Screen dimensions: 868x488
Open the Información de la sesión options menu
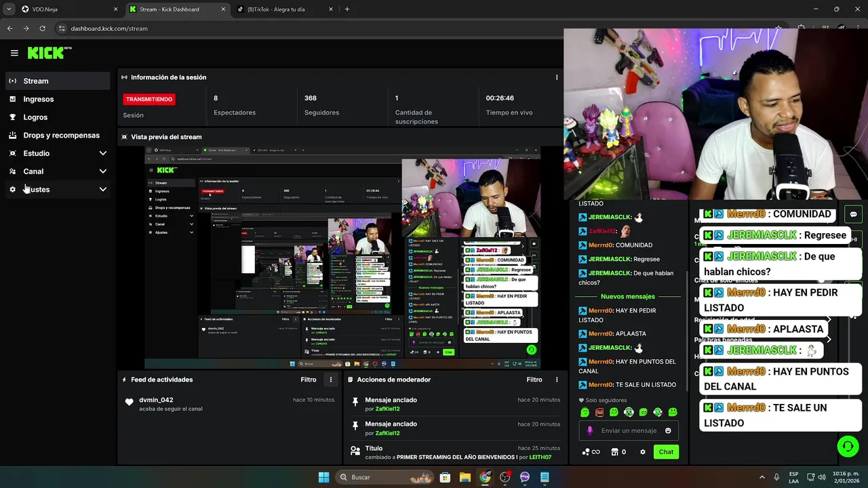click(557, 77)
